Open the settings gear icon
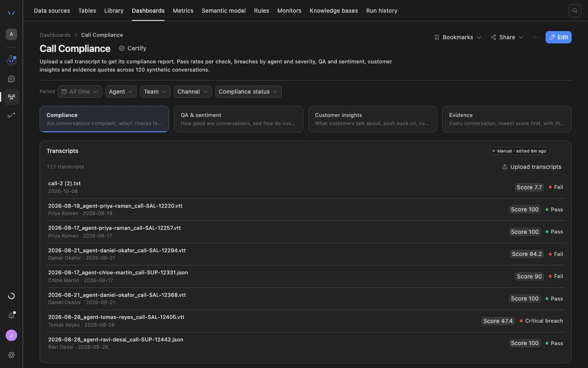 click(x=11, y=355)
